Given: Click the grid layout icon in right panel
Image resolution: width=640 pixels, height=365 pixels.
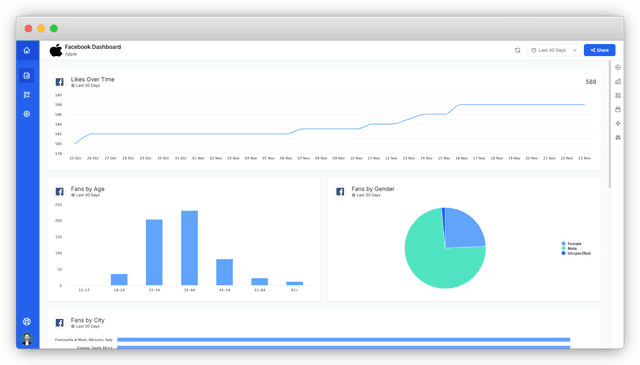Looking at the screenshot, I should (x=618, y=95).
